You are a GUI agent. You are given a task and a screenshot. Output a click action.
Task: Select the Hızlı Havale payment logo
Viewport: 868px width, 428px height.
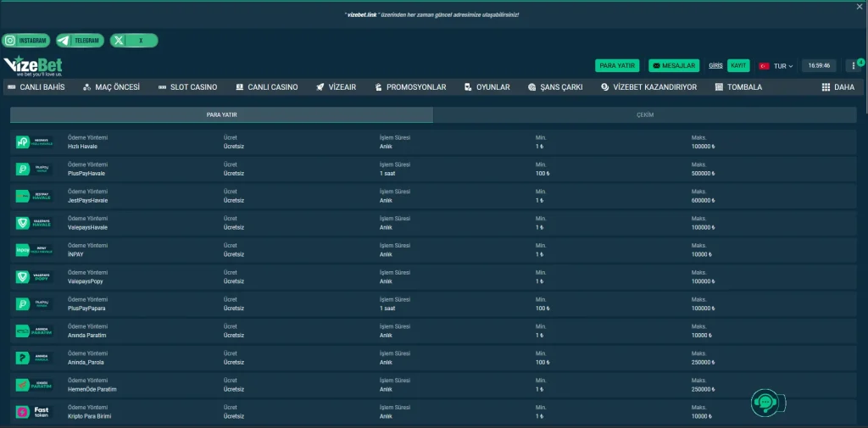tap(34, 142)
